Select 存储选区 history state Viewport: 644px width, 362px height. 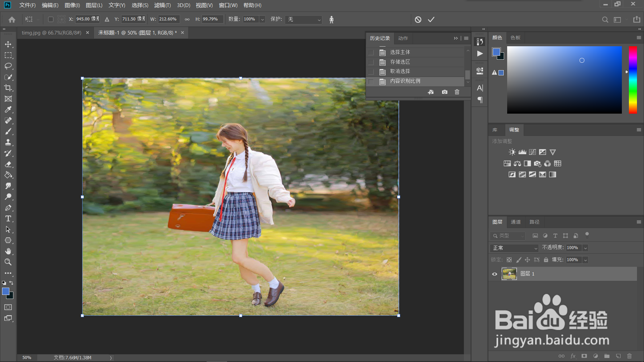[400, 62]
